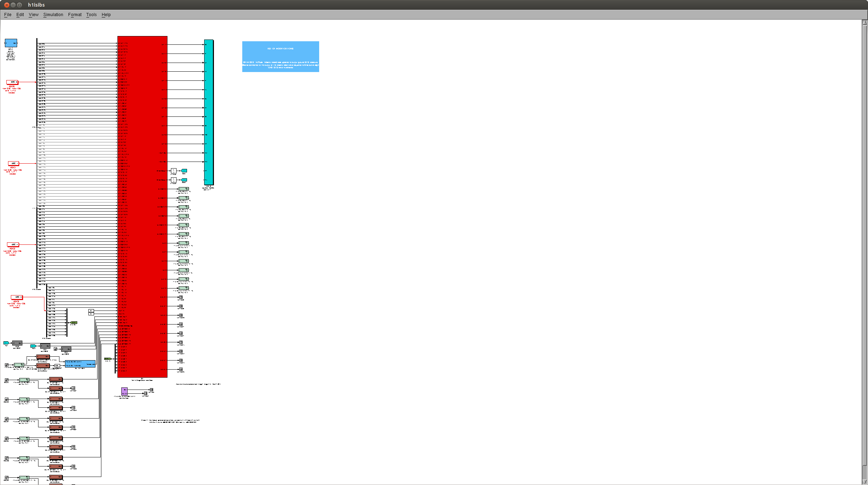Select the red ADC0 block
Viewport: 868px width, 485px height.
(12, 82)
